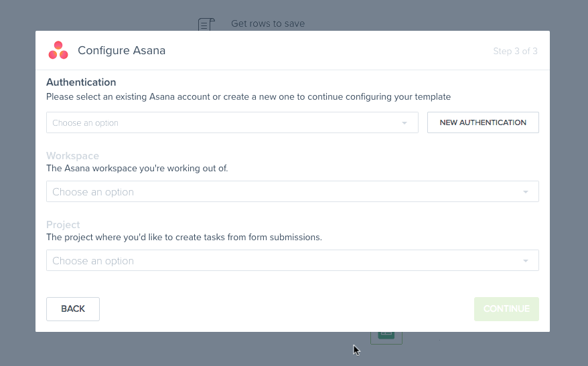This screenshot has height=366, width=588.
Task: Click the CONTINUE button
Action: point(506,309)
